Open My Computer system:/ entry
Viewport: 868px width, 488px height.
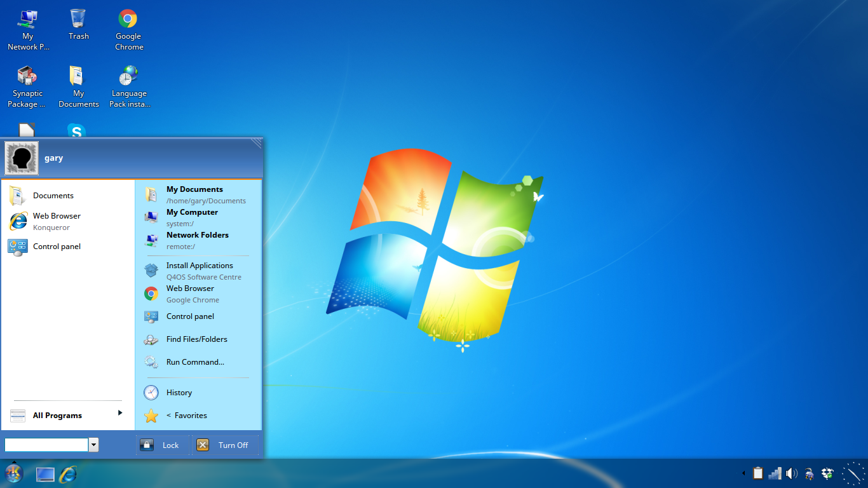point(198,217)
